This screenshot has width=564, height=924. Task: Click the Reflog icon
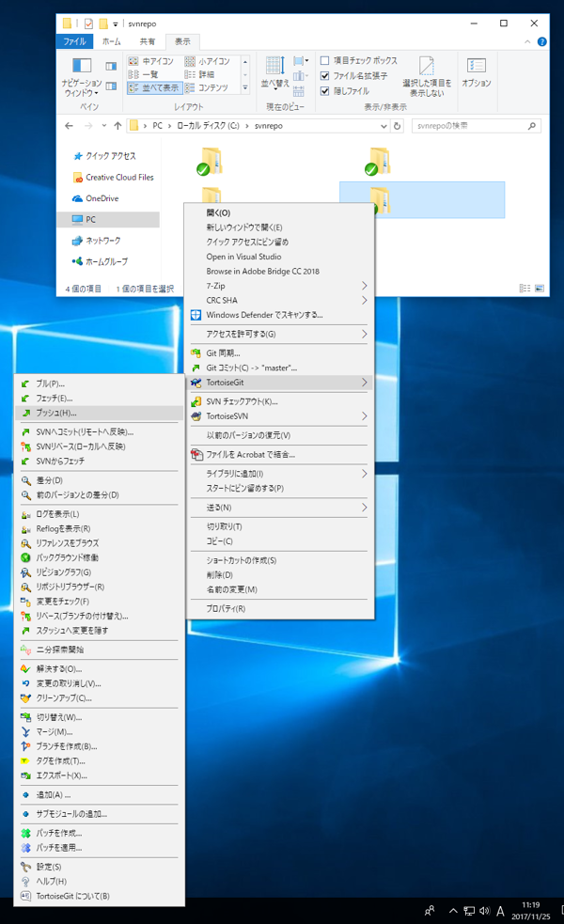(25, 529)
